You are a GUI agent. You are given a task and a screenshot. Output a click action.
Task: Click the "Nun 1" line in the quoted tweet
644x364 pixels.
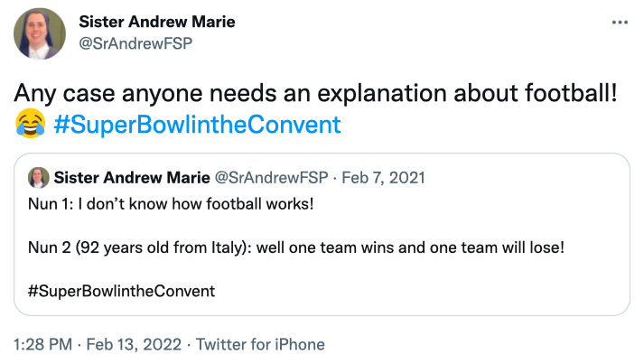[171, 203]
